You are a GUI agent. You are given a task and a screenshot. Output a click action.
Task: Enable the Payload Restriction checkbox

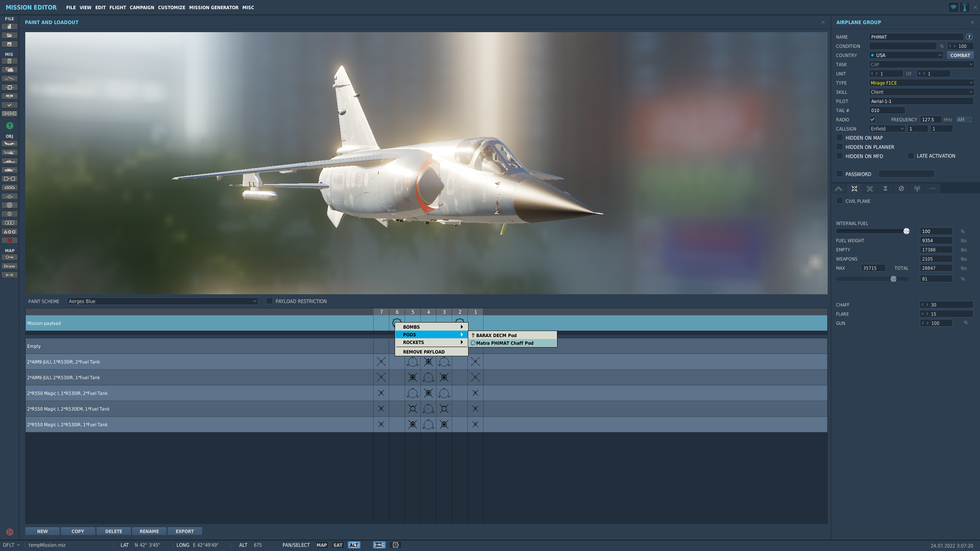pos(269,301)
